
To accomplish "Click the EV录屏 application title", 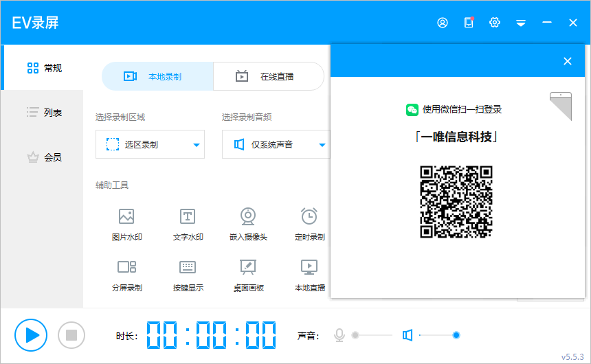I will (x=36, y=23).
